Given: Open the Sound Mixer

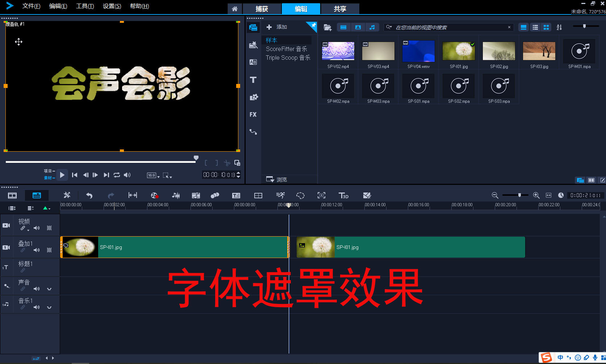Looking at the screenshot, I should [176, 195].
